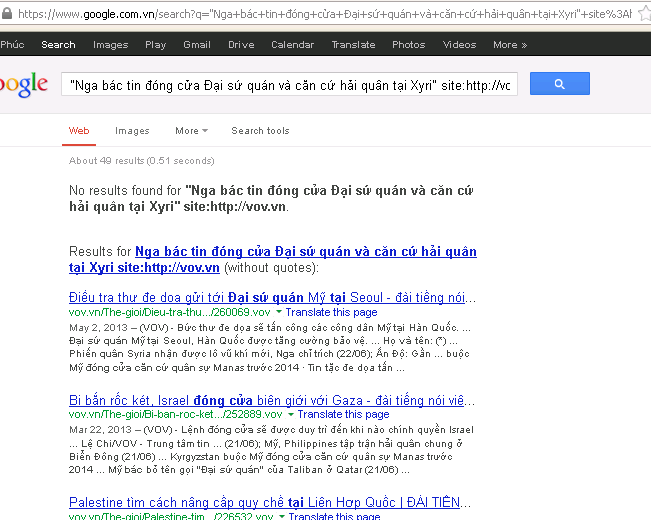Open Search tools
651x520 pixels.
pos(260,131)
